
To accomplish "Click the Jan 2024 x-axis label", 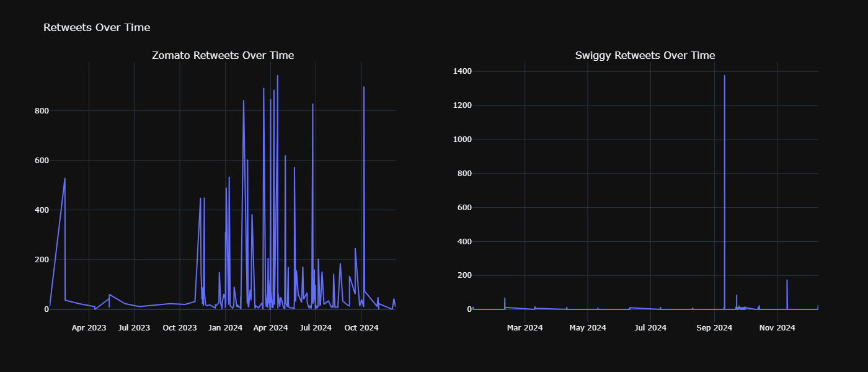I will [x=225, y=327].
